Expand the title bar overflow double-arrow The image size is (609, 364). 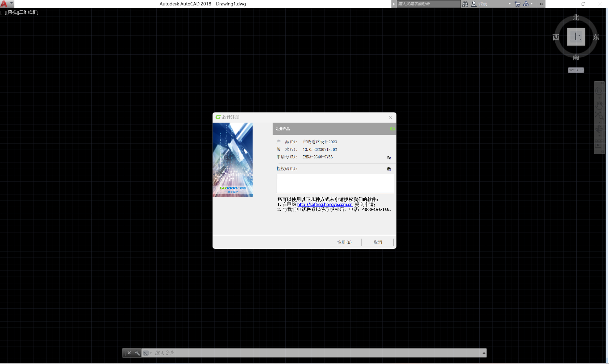(x=541, y=4)
